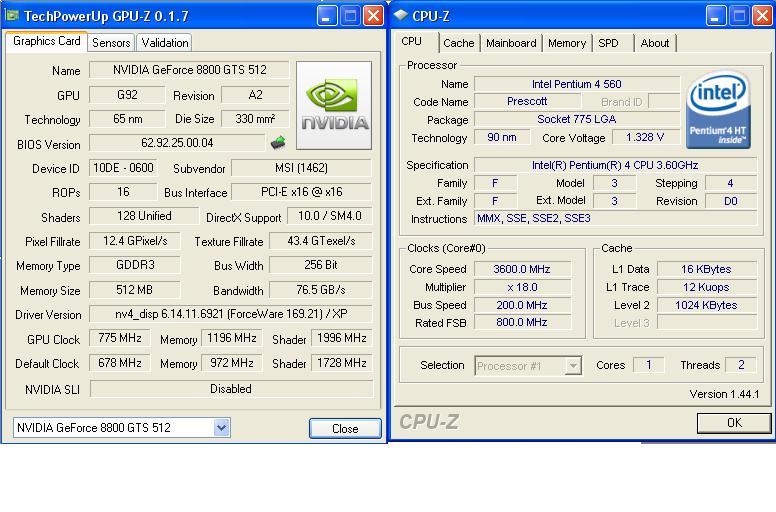776x512 pixels.
Task: Show the About tab in CPU-Z
Action: (655, 43)
